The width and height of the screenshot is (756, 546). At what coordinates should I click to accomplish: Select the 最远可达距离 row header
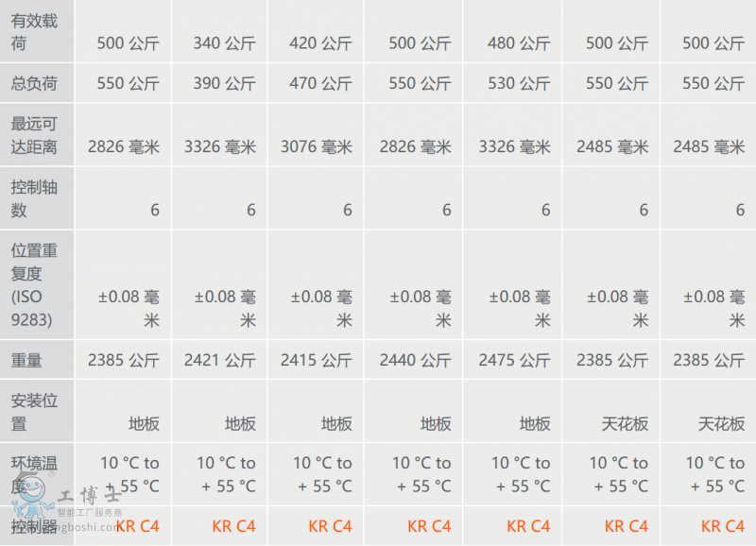pyautogui.click(x=34, y=135)
